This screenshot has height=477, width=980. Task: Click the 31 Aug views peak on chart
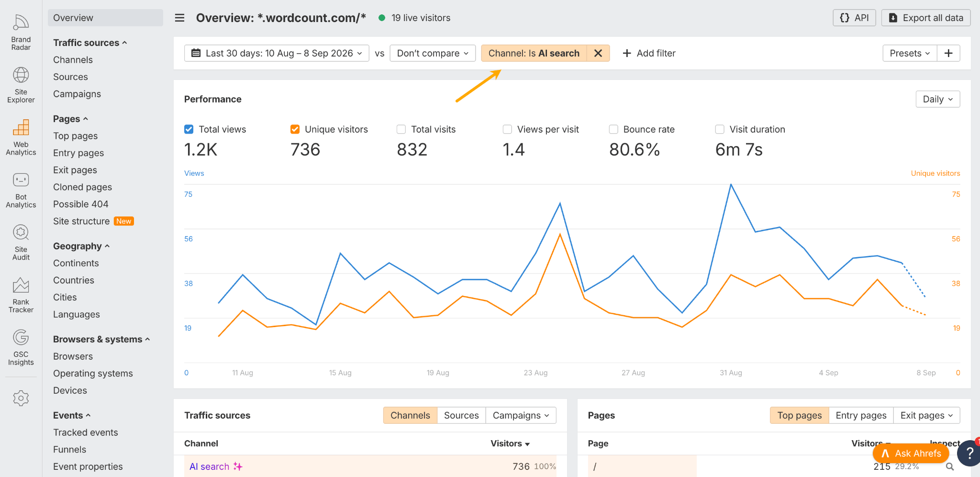coord(731,184)
